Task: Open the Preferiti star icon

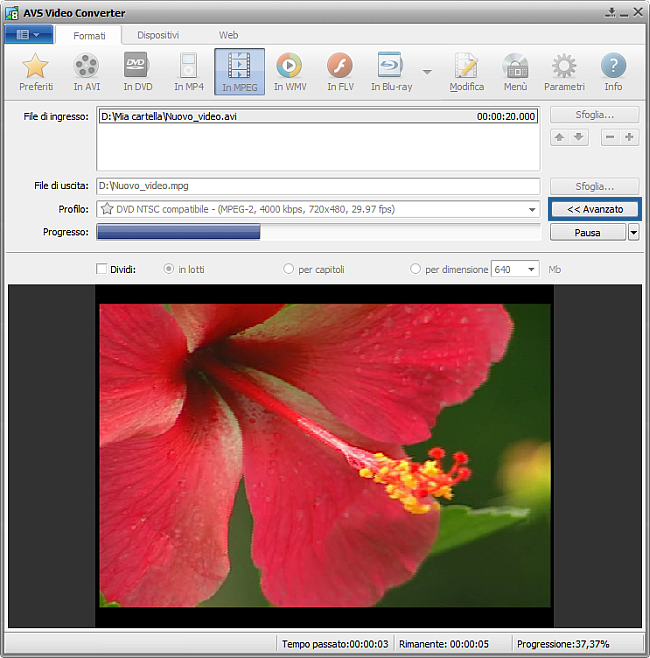Action: click(x=36, y=70)
